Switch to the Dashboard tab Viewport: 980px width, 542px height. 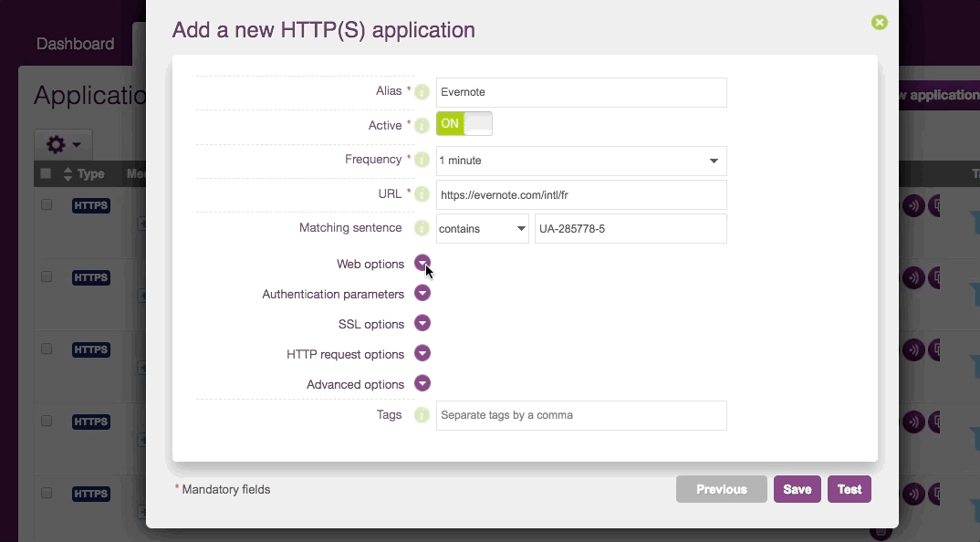pos(76,44)
